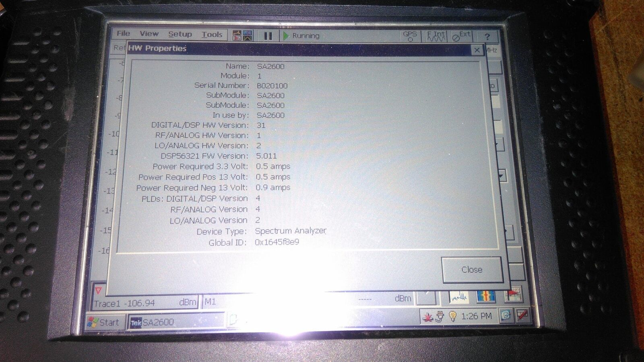Click the Trace1 -106.94 dBm readout
Screen dimensions: 644x362
[x=145, y=303]
